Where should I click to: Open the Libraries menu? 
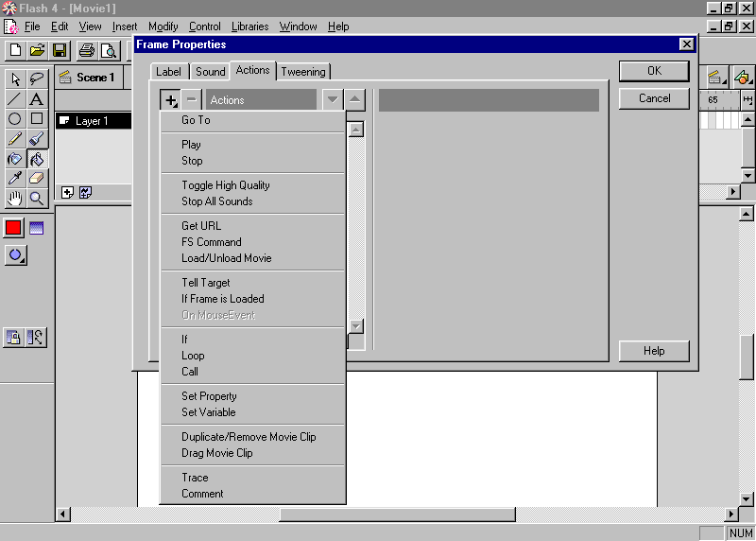(249, 26)
